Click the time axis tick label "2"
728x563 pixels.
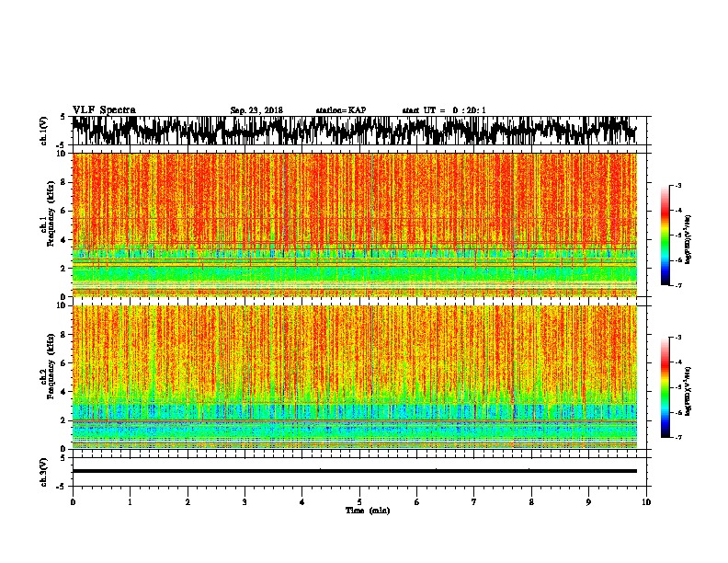click(x=188, y=502)
